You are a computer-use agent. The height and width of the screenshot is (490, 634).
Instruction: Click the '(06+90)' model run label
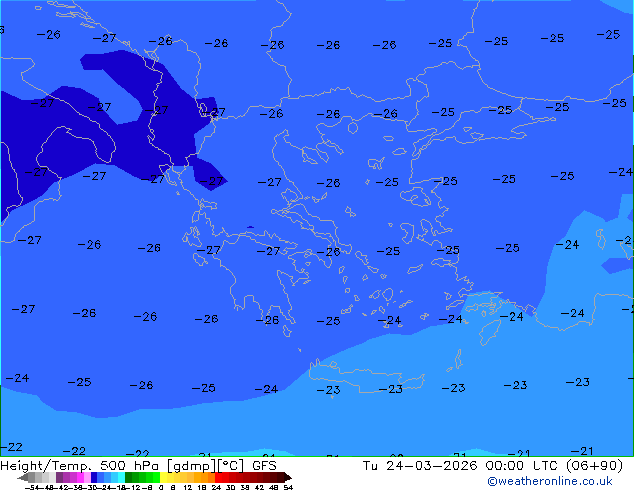(x=594, y=466)
